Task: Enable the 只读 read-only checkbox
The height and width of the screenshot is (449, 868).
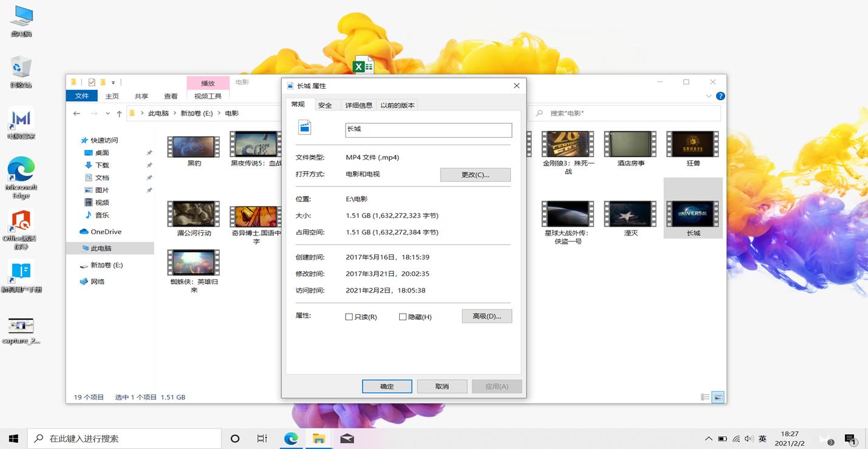Action: point(349,316)
